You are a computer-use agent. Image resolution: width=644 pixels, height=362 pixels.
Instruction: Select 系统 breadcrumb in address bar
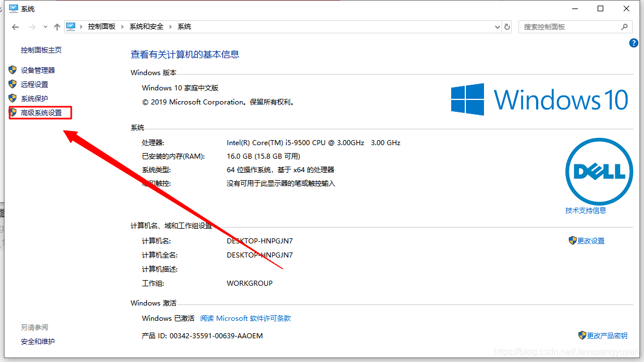click(184, 27)
